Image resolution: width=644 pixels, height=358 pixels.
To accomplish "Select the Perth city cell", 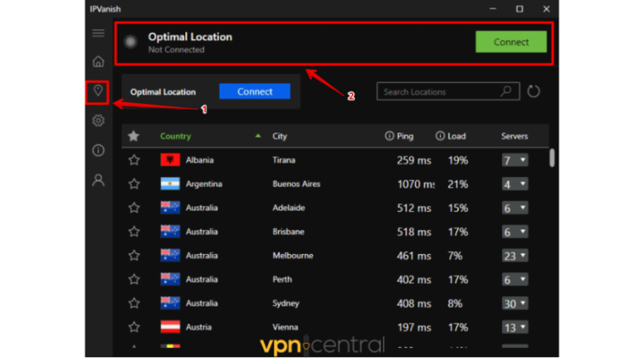I will click(x=282, y=279).
